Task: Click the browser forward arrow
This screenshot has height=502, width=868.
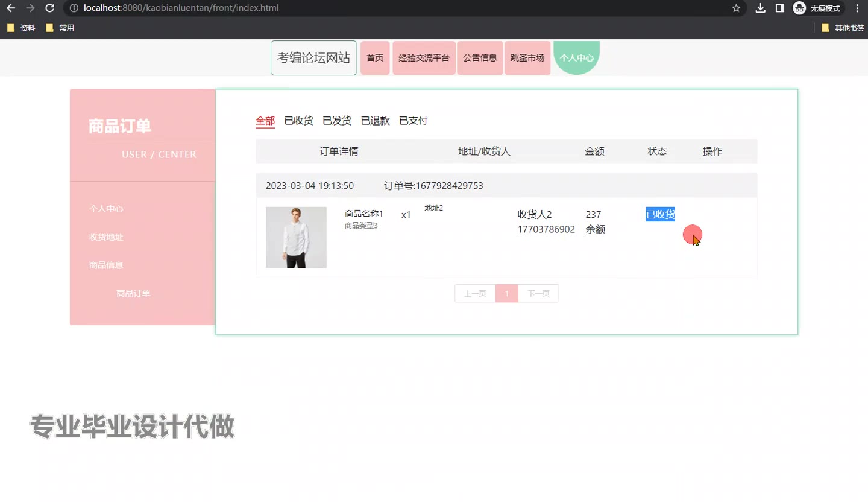Action: click(x=31, y=8)
